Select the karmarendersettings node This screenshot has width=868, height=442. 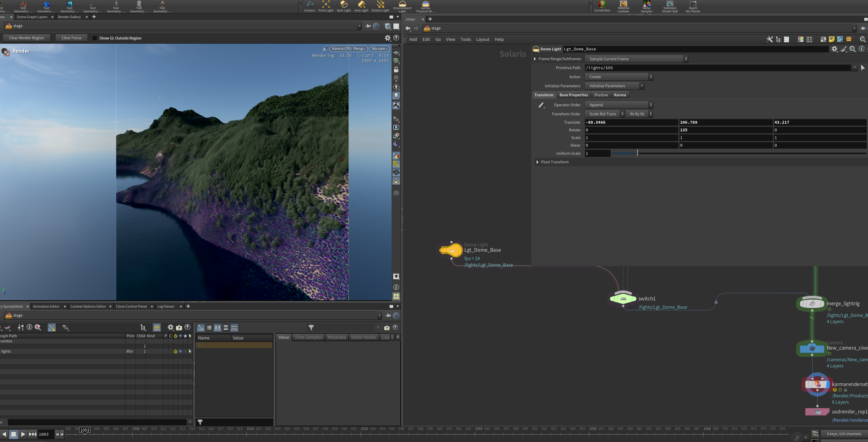point(817,384)
